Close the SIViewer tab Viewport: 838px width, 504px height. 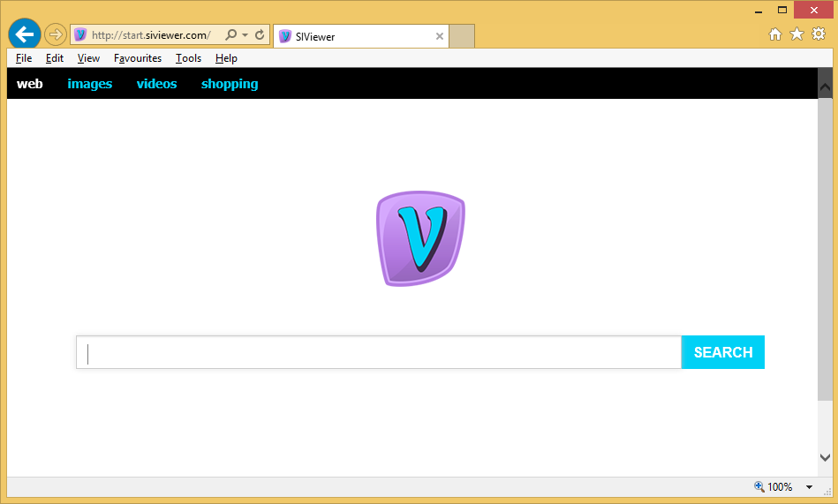[x=439, y=36]
